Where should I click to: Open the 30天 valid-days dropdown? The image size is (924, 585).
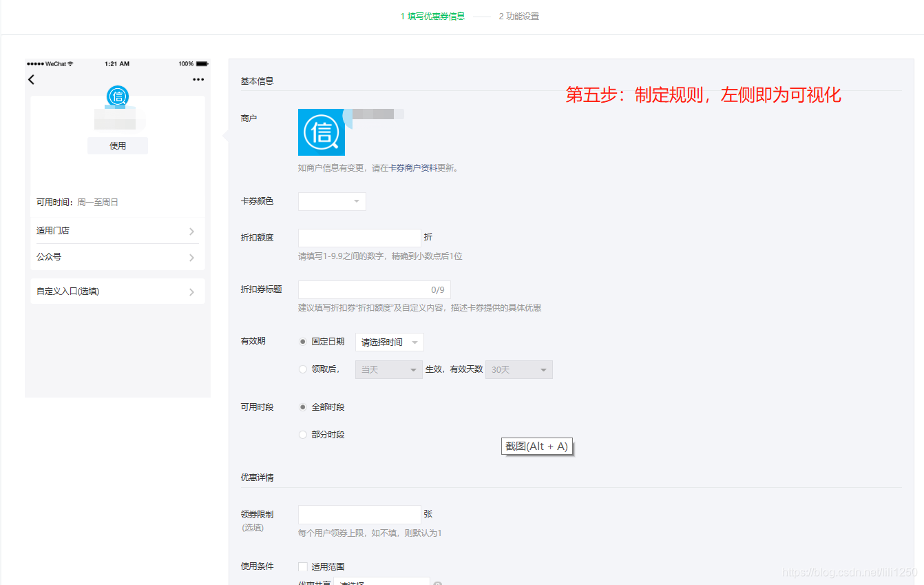point(519,369)
